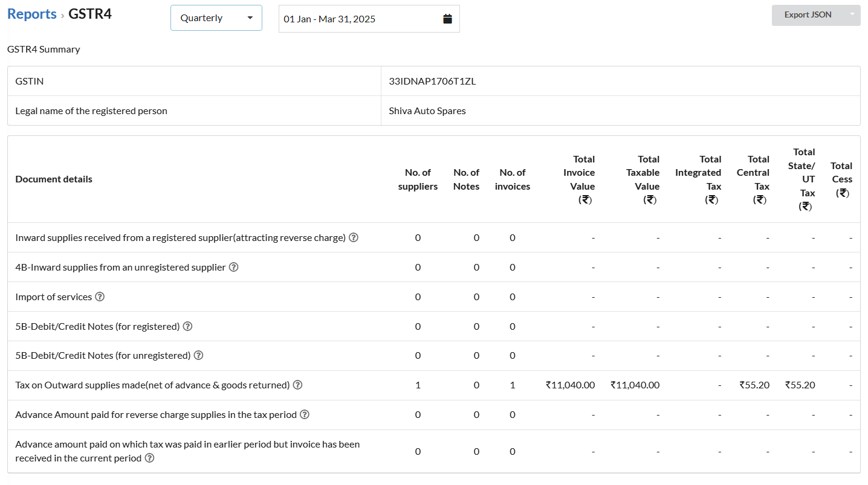Click the No. of suppliers column header
The height and width of the screenshot is (485, 868).
[418, 179]
